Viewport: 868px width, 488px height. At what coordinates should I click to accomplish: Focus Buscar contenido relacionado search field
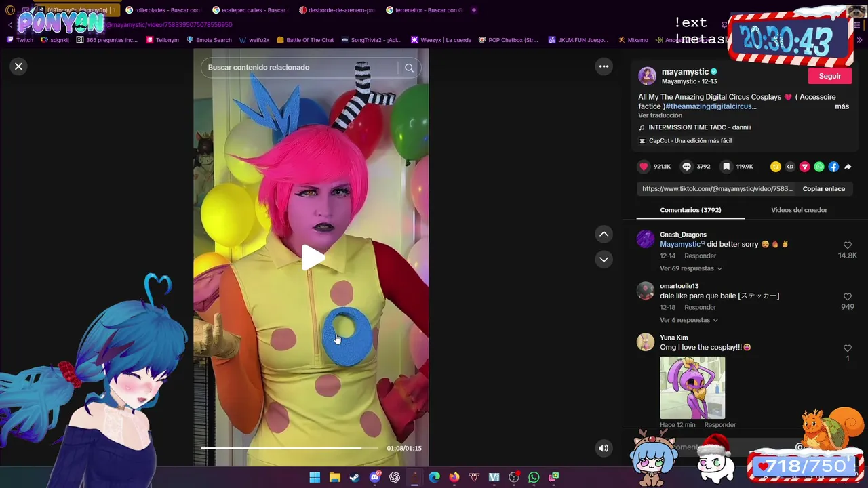[298, 68]
